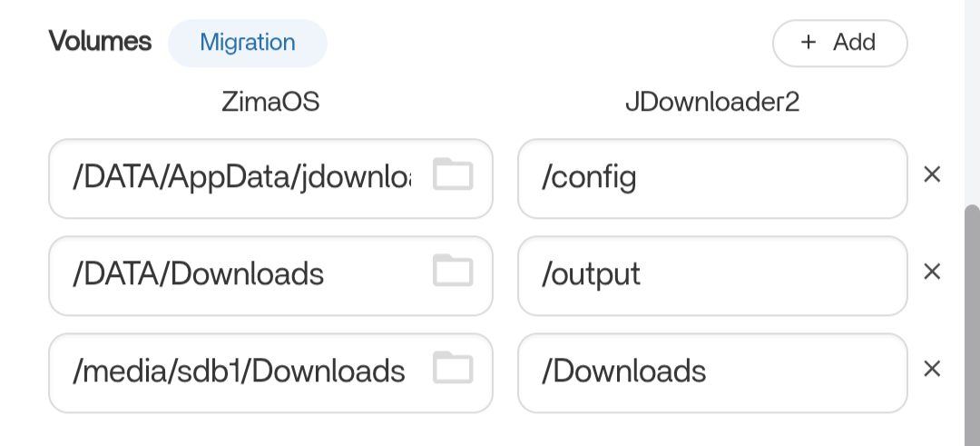Edit the /DATA/AppData/jdownloader host path field

(240, 178)
